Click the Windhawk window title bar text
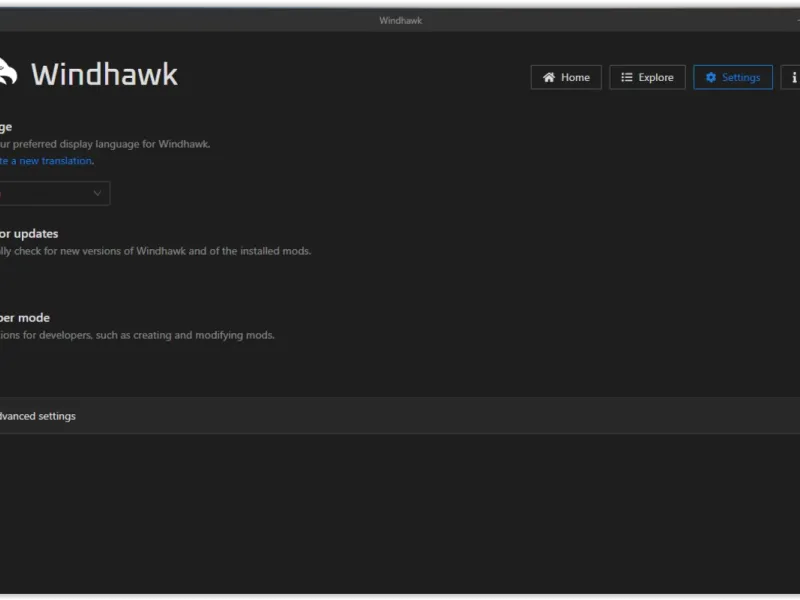800x600 pixels. click(401, 20)
